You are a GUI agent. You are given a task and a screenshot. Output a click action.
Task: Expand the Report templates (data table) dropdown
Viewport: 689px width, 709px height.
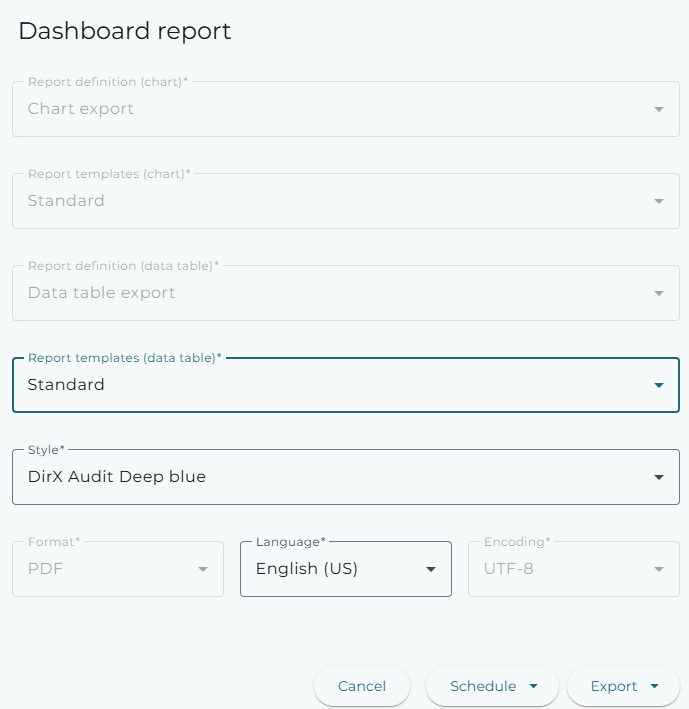[346, 385]
